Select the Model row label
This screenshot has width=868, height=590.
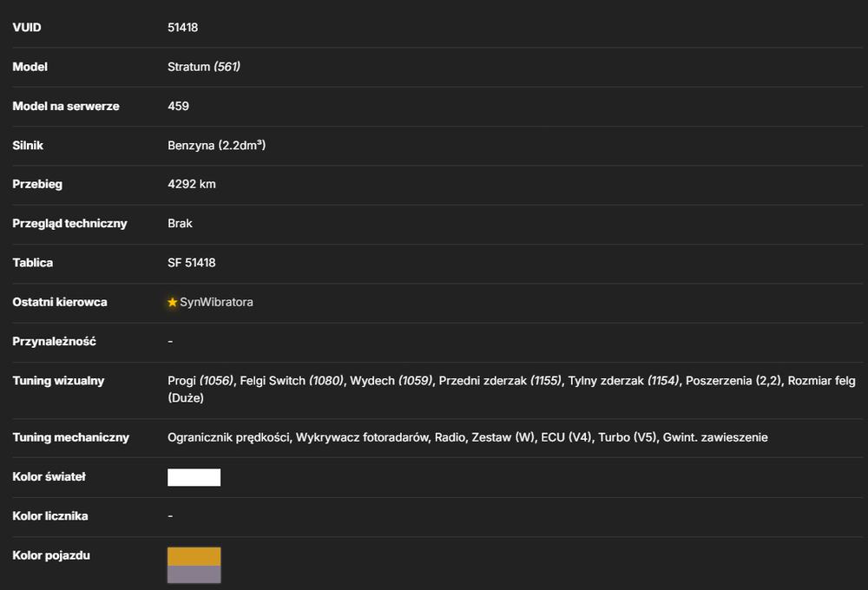point(30,67)
